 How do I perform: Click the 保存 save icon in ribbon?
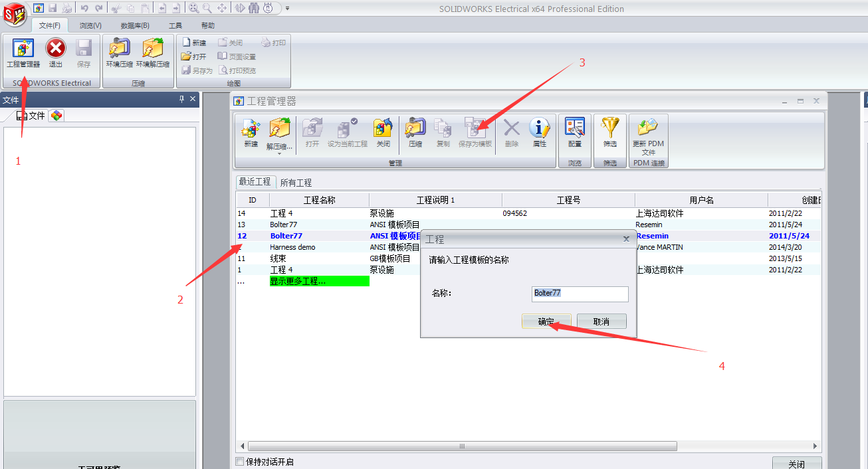(84, 54)
